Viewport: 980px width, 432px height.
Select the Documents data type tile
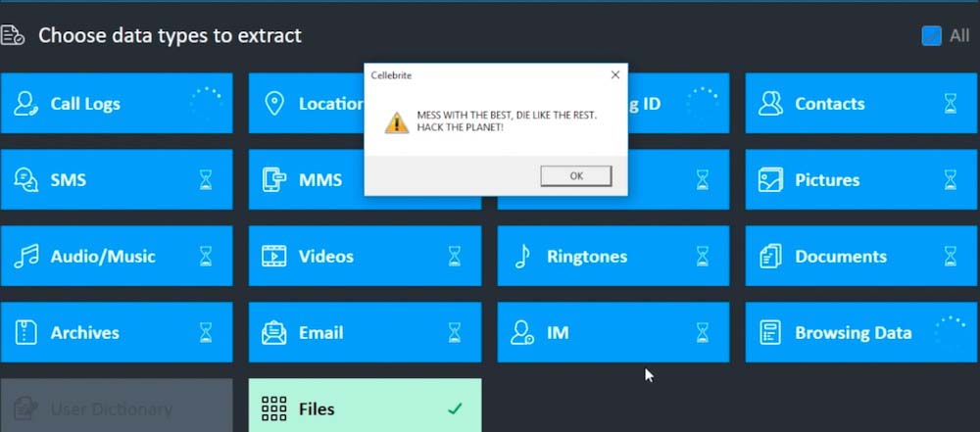(x=861, y=256)
